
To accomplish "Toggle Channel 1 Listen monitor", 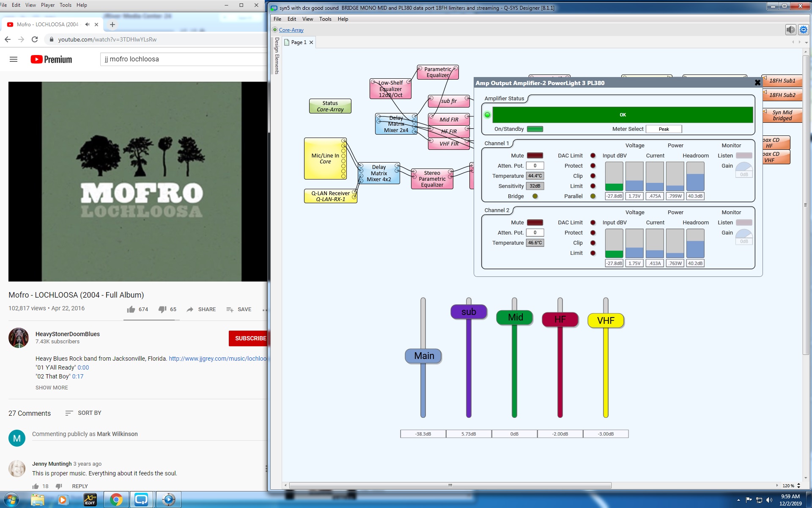I will pos(744,156).
